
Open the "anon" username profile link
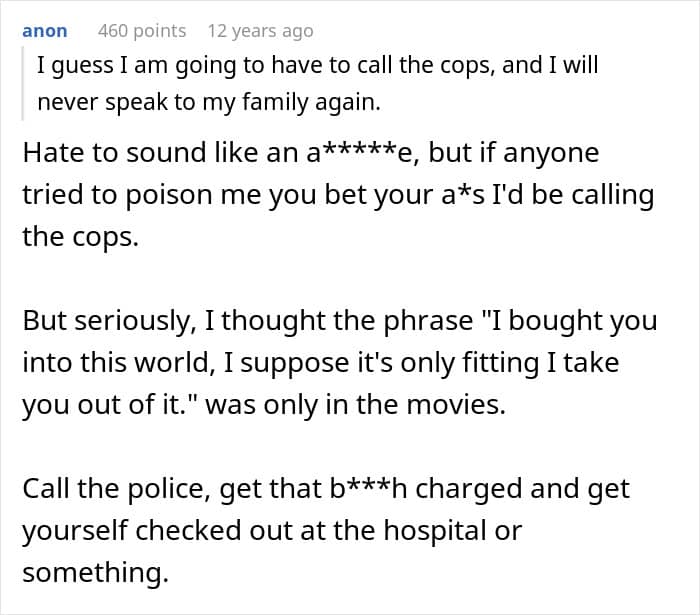(45, 31)
